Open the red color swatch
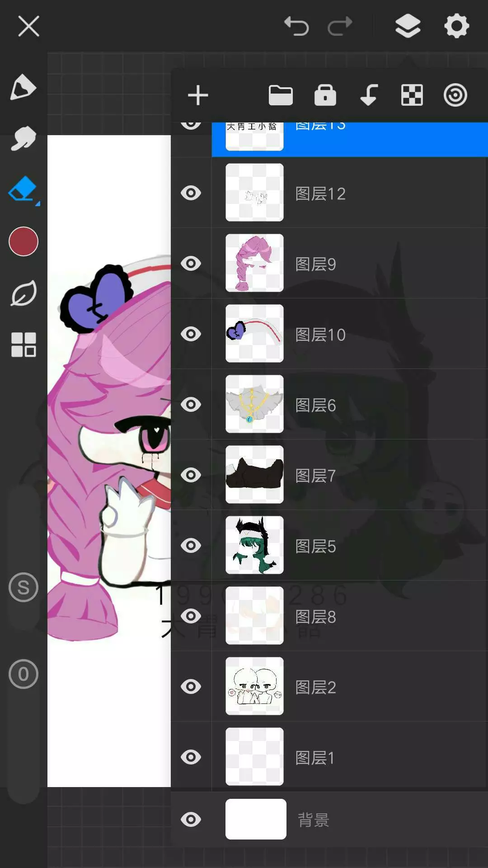This screenshot has height=868, width=488. coord(23,241)
